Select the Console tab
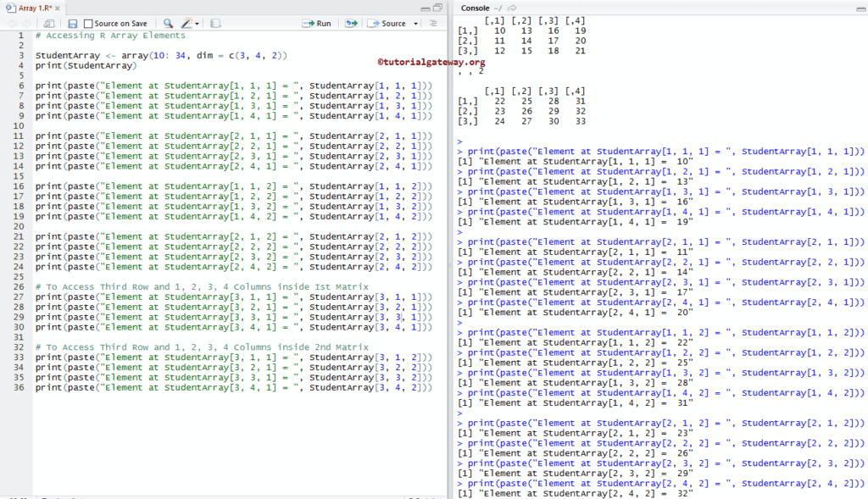This screenshot has height=499, width=868. (x=475, y=8)
